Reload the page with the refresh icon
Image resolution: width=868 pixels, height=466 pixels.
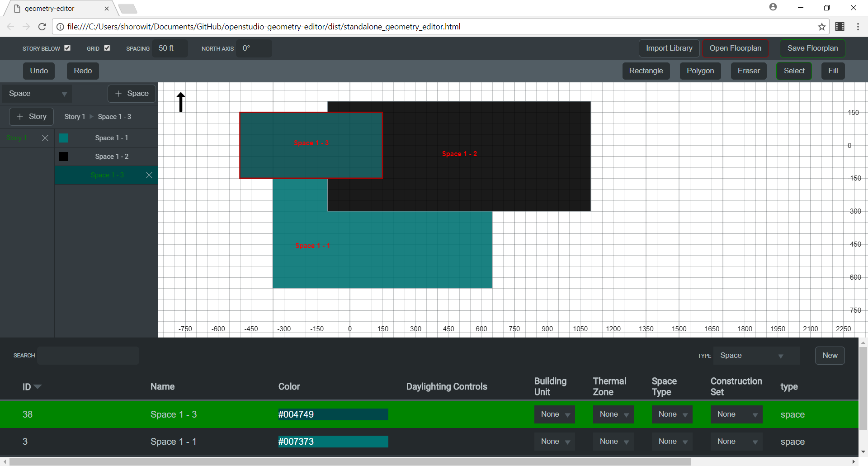coord(42,26)
